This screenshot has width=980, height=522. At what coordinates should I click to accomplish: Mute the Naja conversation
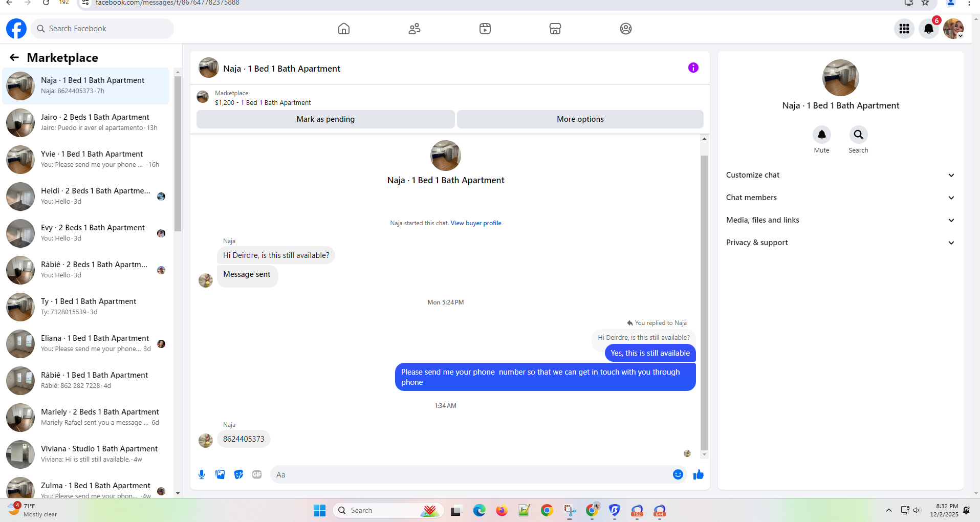pos(822,135)
